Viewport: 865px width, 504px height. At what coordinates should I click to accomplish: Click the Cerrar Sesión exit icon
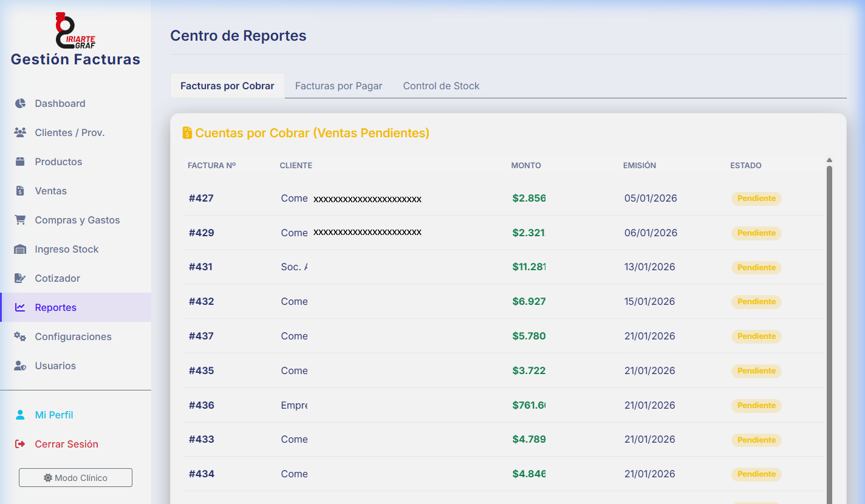click(x=20, y=444)
